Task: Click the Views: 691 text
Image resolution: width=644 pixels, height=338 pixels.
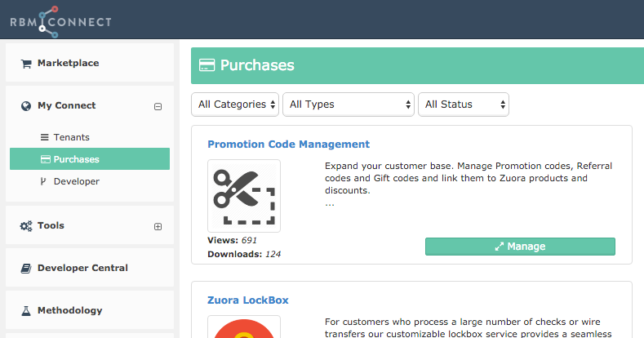Action: (232, 240)
